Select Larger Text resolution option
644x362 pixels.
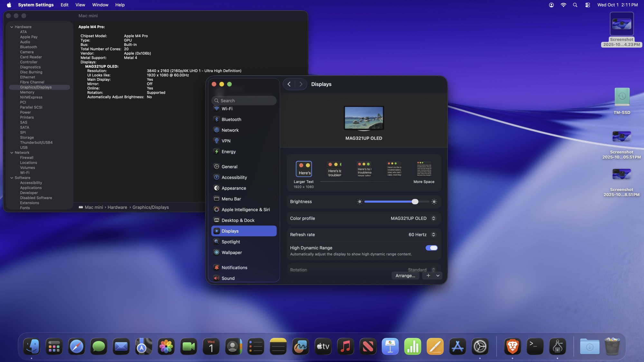[x=304, y=169]
